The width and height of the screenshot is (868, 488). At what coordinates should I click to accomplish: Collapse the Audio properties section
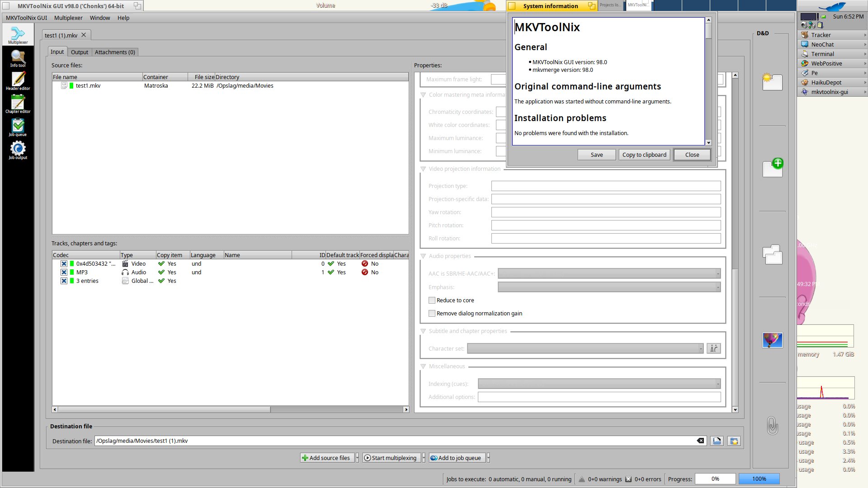pyautogui.click(x=423, y=256)
